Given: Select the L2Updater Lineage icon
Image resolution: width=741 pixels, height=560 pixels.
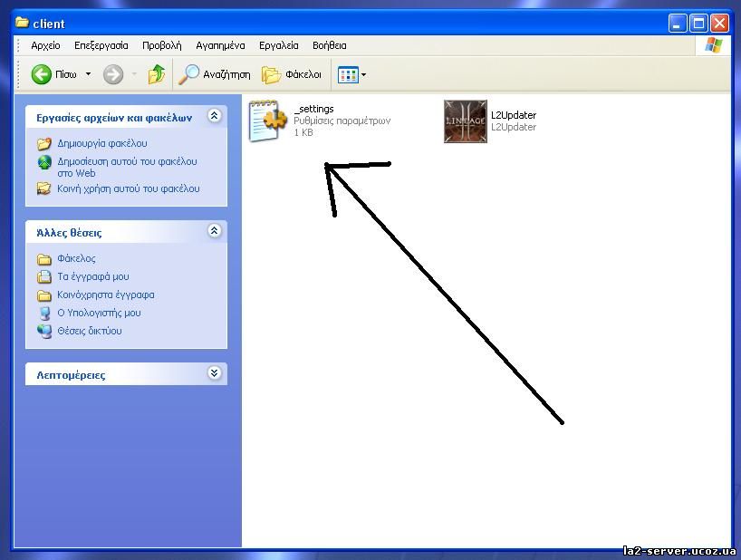Looking at the screenshot, I should coord(465,121).
